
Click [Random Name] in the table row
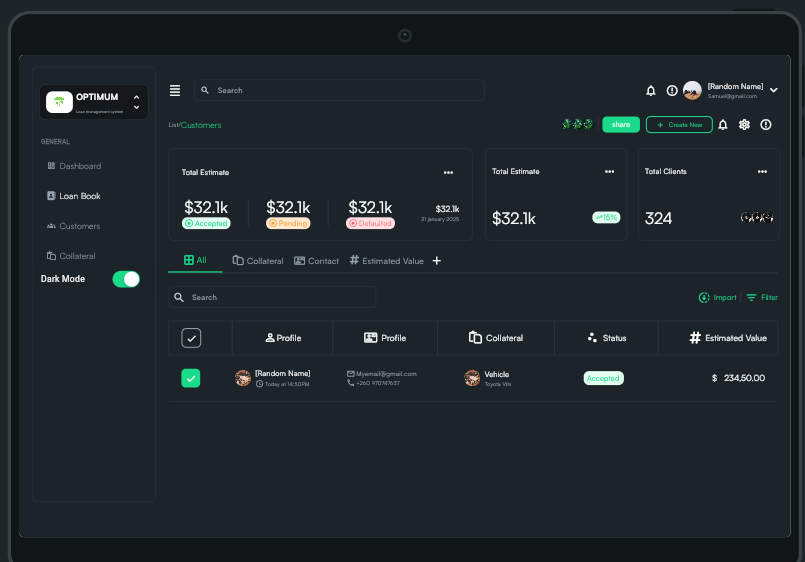[282, 373]
